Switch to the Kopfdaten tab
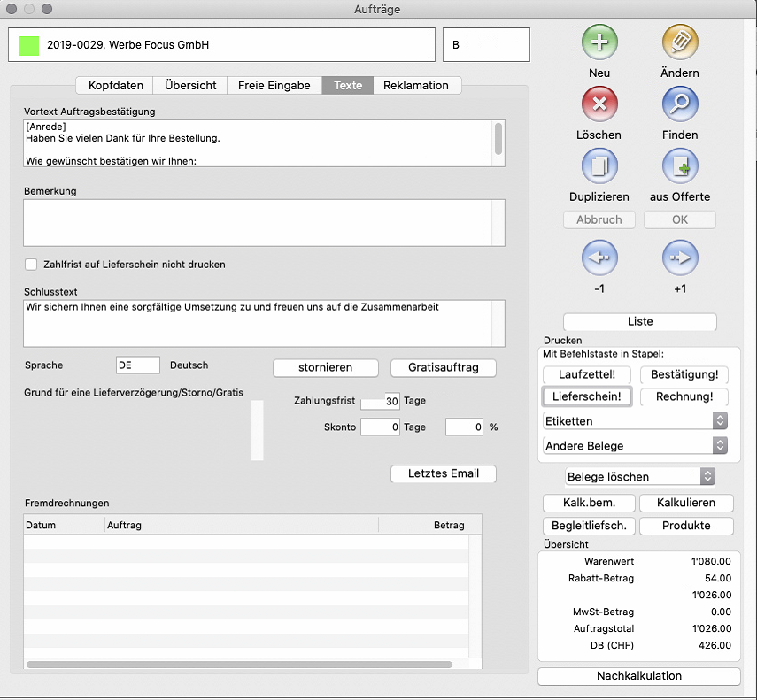 click(115, 86)
